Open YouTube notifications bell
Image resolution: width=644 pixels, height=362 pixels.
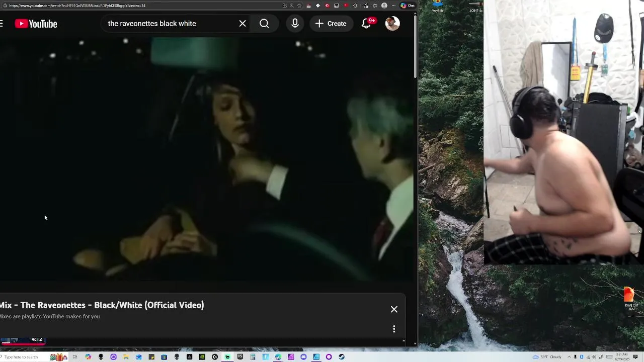(x=367, y=24)
